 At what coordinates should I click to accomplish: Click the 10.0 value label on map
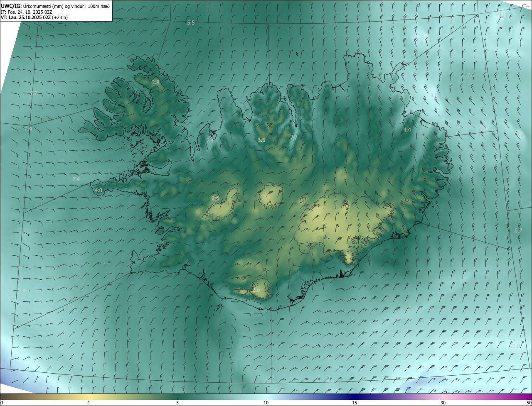[515, 346]
